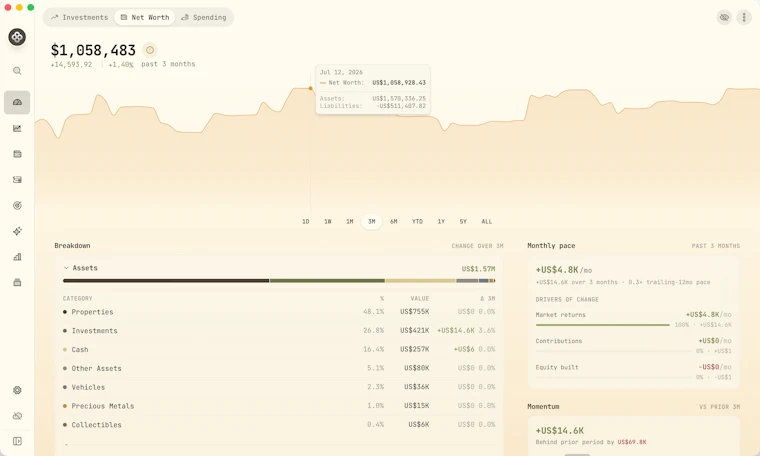Select the 1W time range
The image size is (760, 456).
[x=328, y=221]
